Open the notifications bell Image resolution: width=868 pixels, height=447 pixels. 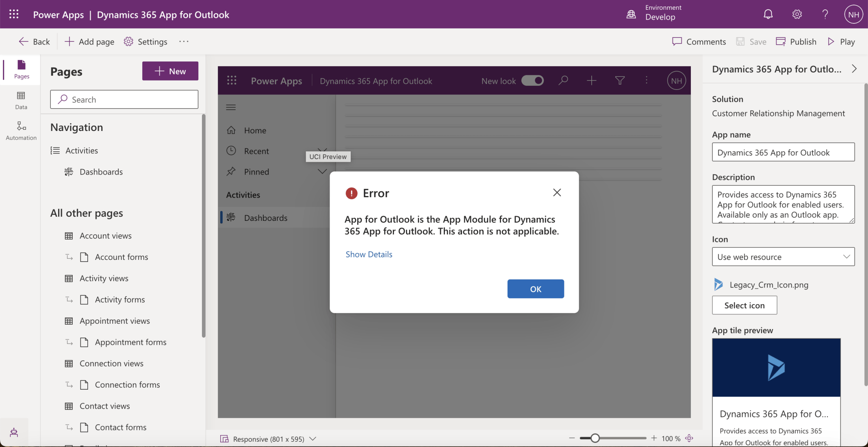pyautogui.click(x=768, y=14)
